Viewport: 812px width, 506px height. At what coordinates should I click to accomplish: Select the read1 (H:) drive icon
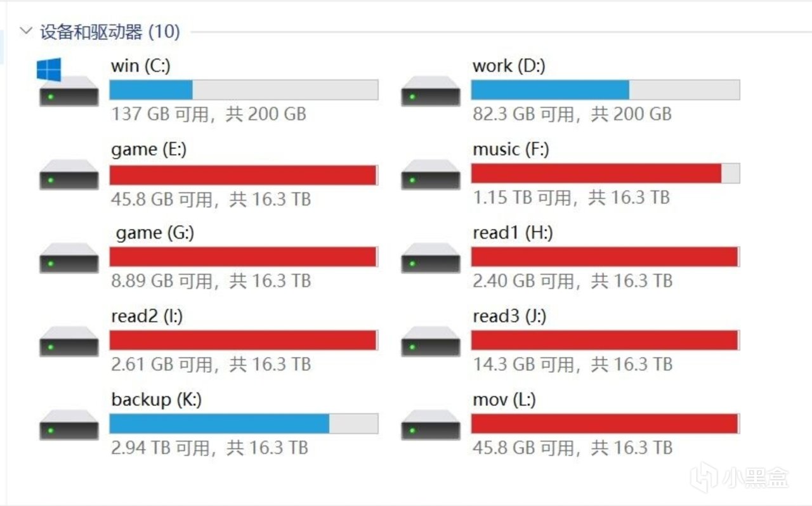[431, 258]
